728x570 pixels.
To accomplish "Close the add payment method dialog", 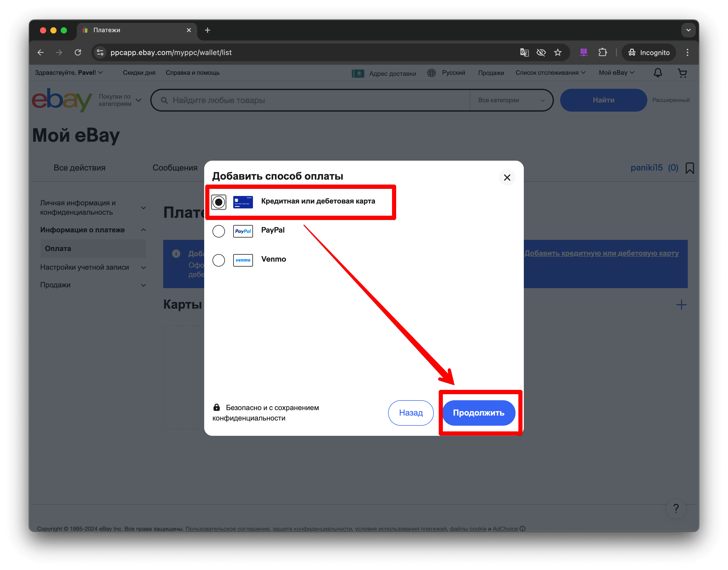I will (x=507, y=178).
